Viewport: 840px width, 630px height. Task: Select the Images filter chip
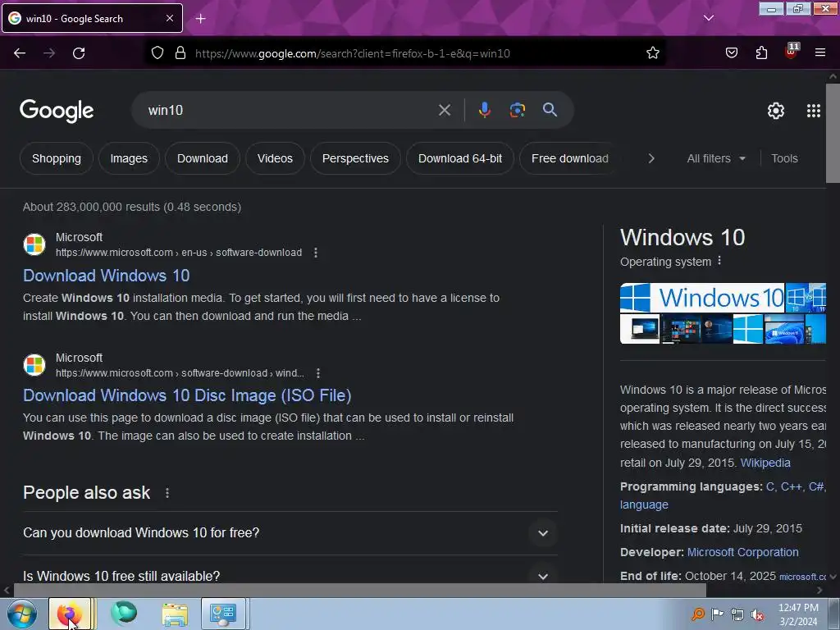(129, 158)
